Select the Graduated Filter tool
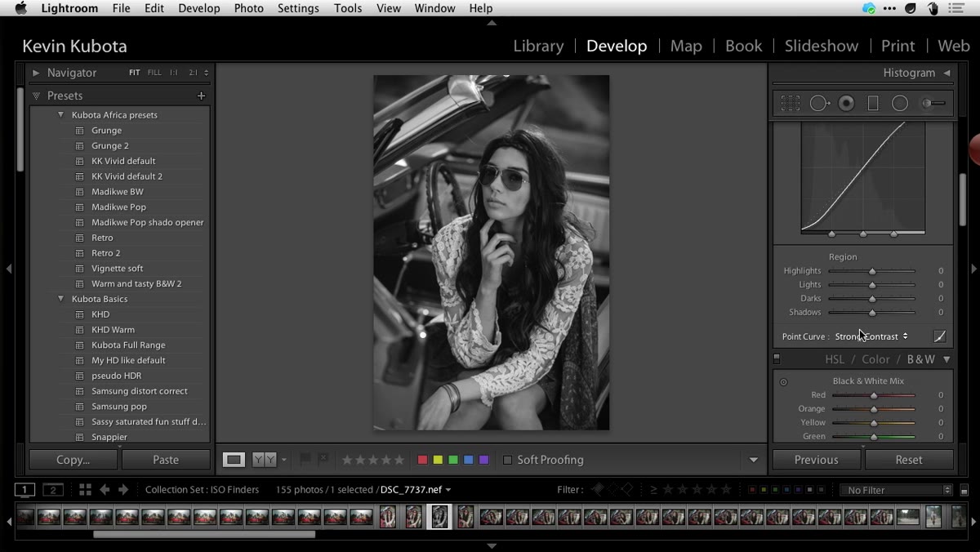The height and width of the screenshot is (552, 980). [873, 104]
